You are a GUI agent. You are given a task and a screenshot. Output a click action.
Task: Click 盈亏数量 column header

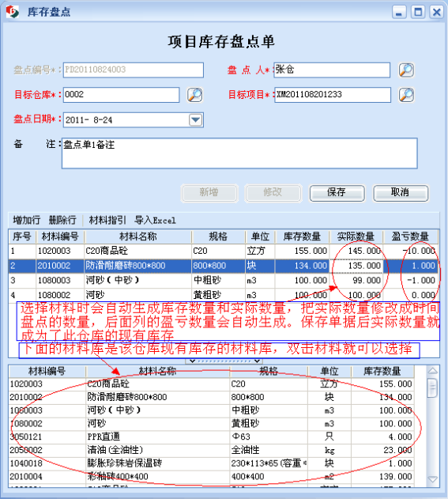410,236
